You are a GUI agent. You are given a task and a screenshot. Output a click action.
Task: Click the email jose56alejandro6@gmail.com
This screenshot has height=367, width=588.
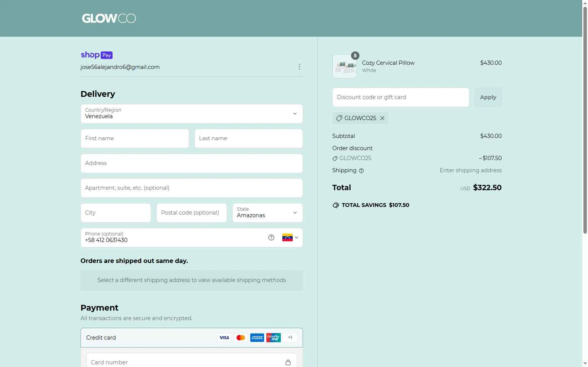coord(120,67)
